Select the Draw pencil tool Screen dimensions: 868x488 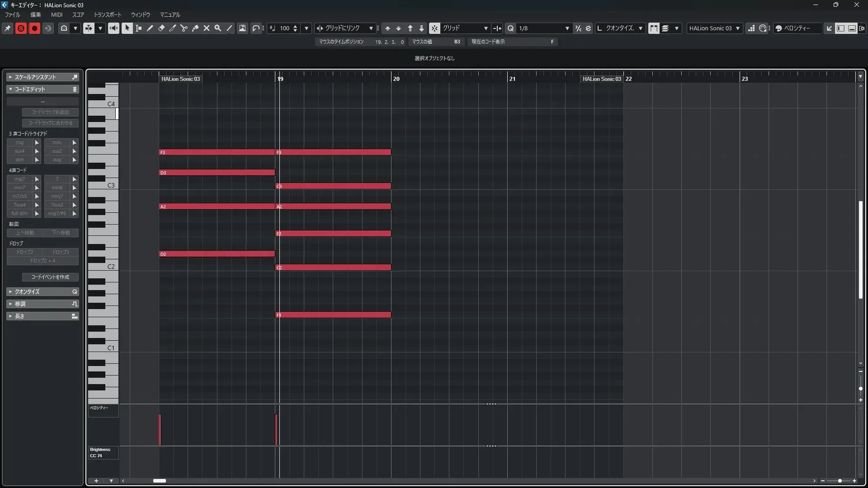pyautogui.click(x=150, y=28)
